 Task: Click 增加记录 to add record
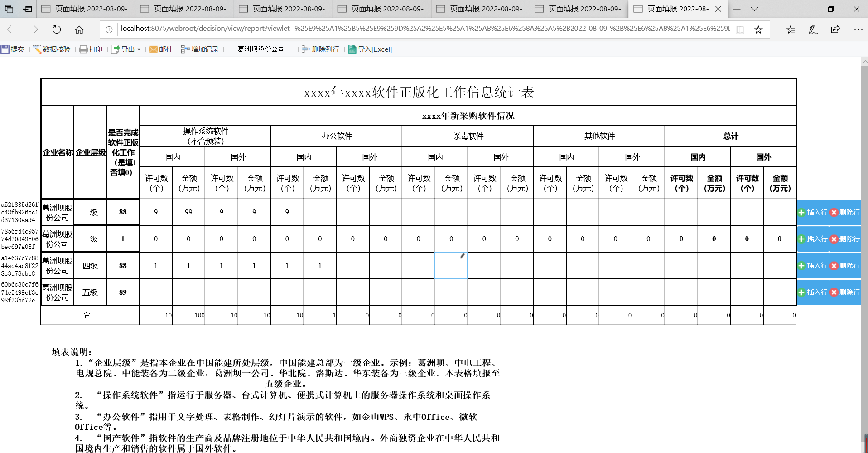(x=200, y=49)
